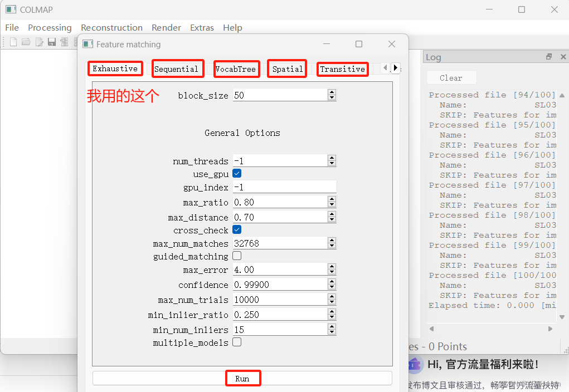This screenshot has width=569, height=392.
Task: Open the File menu
Action: pyautogui.click(x=12, y=27)
